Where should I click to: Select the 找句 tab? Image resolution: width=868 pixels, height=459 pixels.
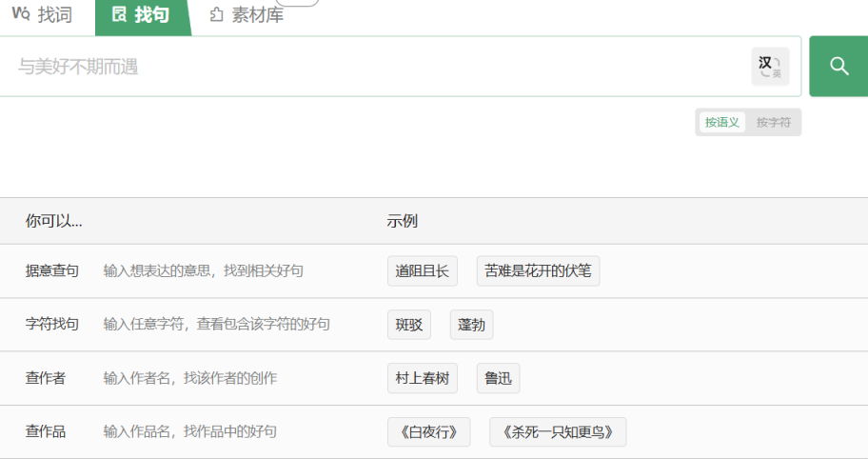point(142,15)
